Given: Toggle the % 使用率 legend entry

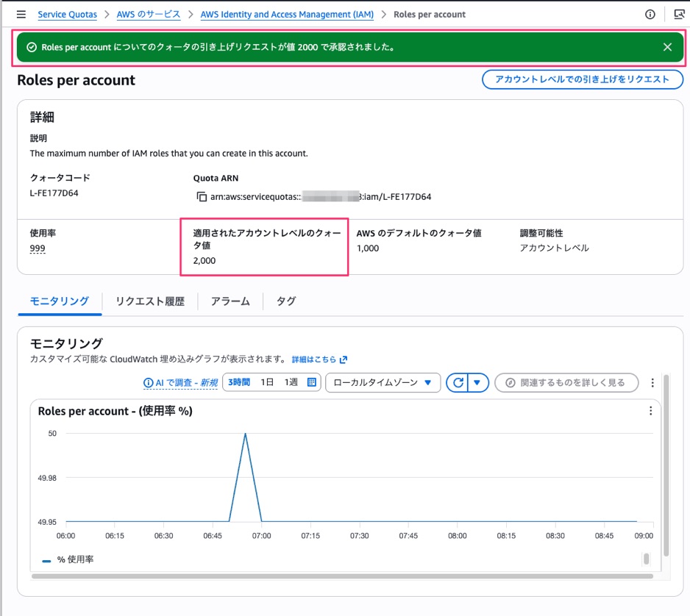Looking at the screenshot, I should click(x=68, y=559).
